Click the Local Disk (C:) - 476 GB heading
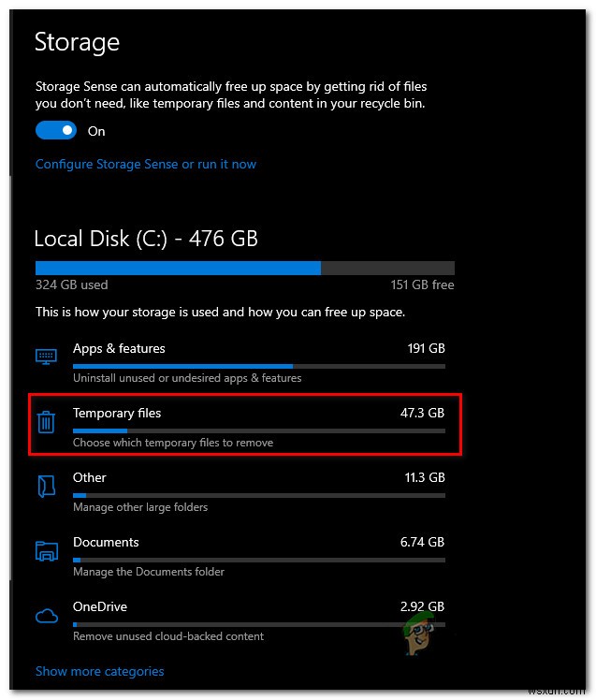 point(146,238)
